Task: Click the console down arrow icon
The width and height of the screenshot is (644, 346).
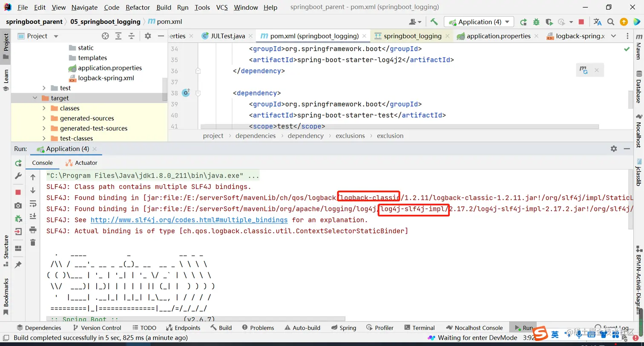Action: [33, 190]
